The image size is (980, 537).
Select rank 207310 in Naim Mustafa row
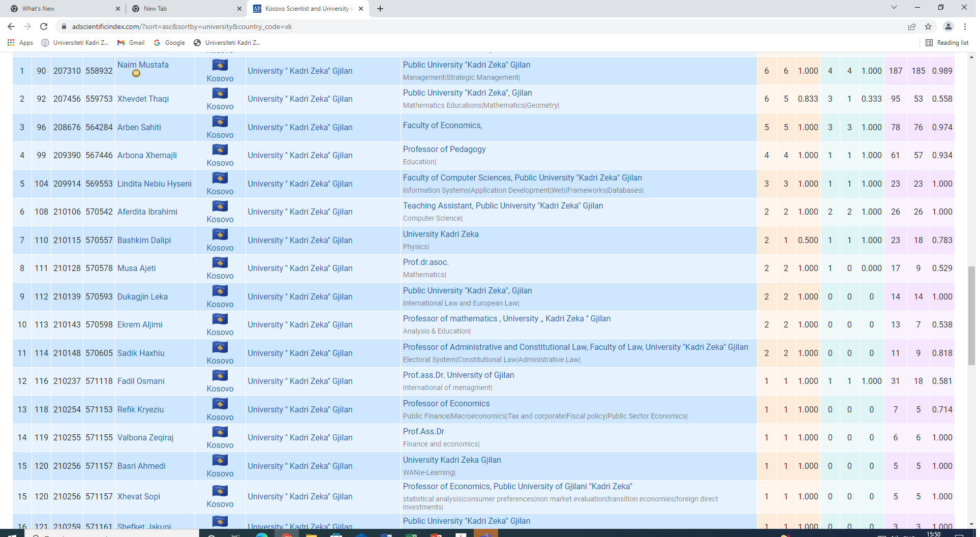click(67, 71)
